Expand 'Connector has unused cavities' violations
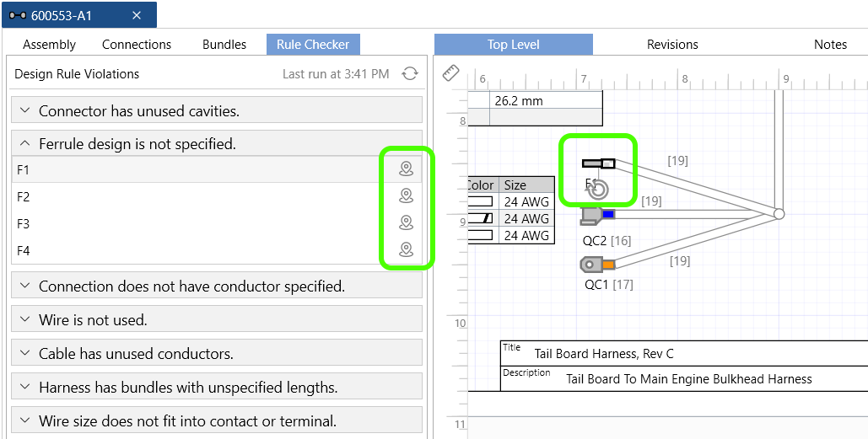Viewport: 868px width, 439px height. pyautogui.click(x=217, y=110)
